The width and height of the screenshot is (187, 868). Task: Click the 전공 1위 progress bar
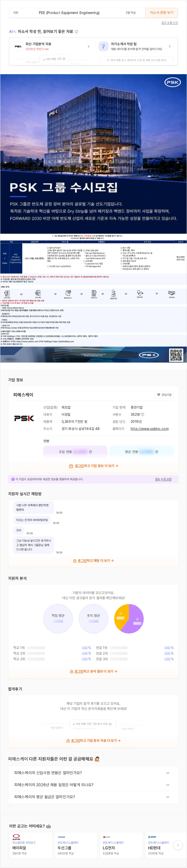point(118,648)
